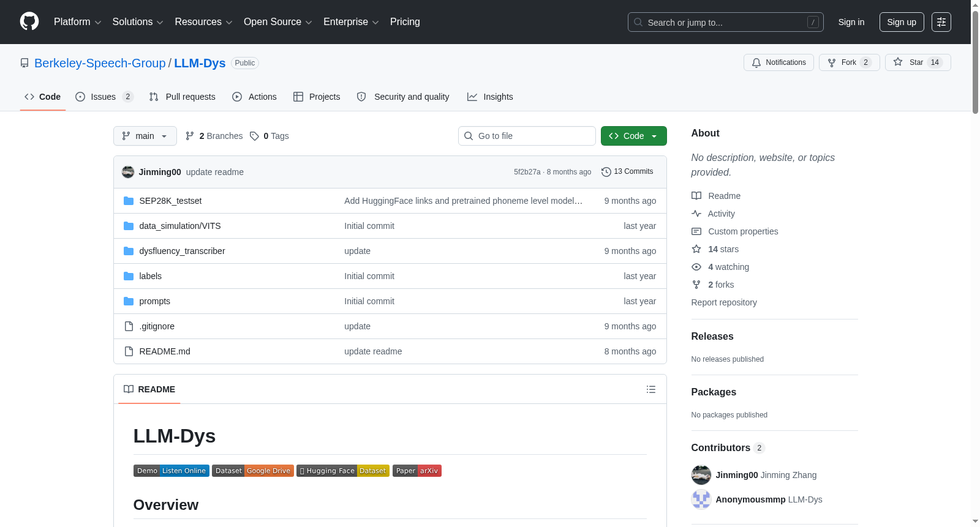
Task: View commit history with 13 Commits
Action: pyautogui.click(x=627, y=172)
